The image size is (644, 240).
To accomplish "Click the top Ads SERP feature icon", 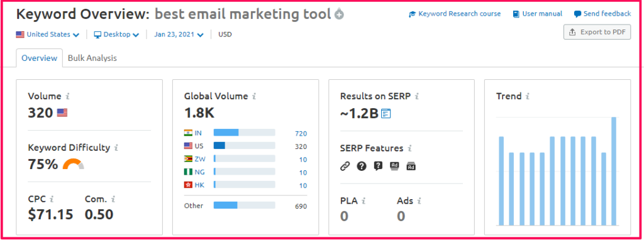I will click(394, 166).
